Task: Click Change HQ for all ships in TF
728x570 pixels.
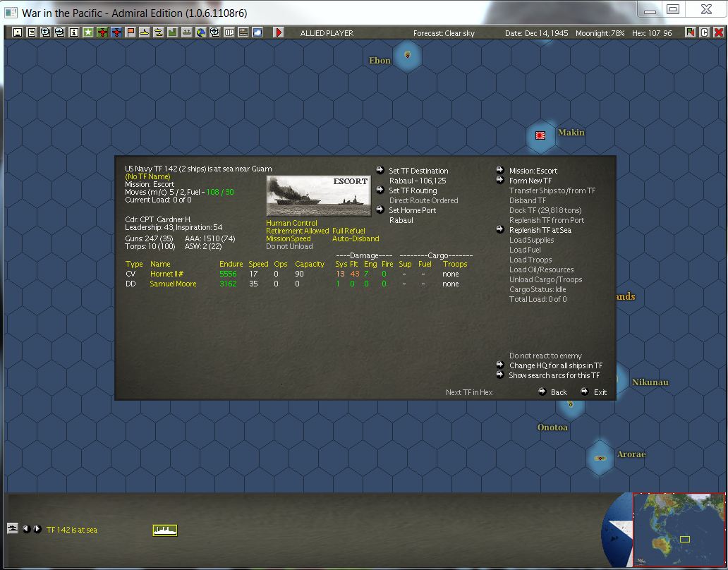Action: coord(556,365)
